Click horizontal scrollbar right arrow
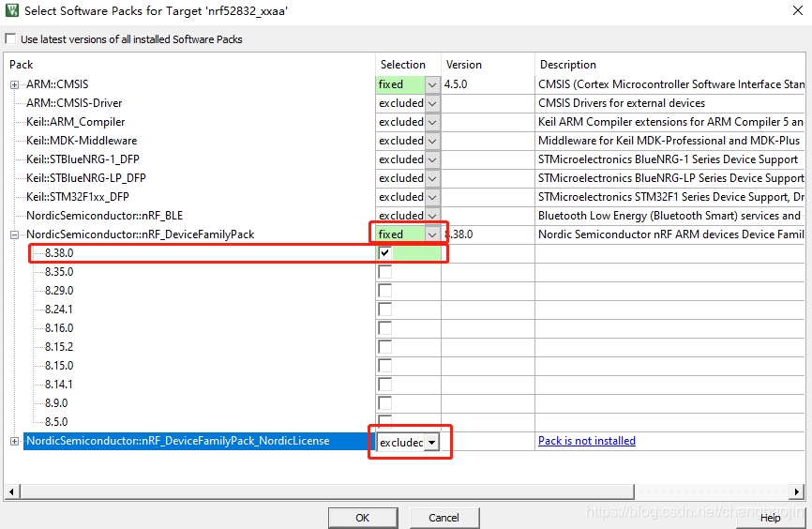 (x=796, y=491)
